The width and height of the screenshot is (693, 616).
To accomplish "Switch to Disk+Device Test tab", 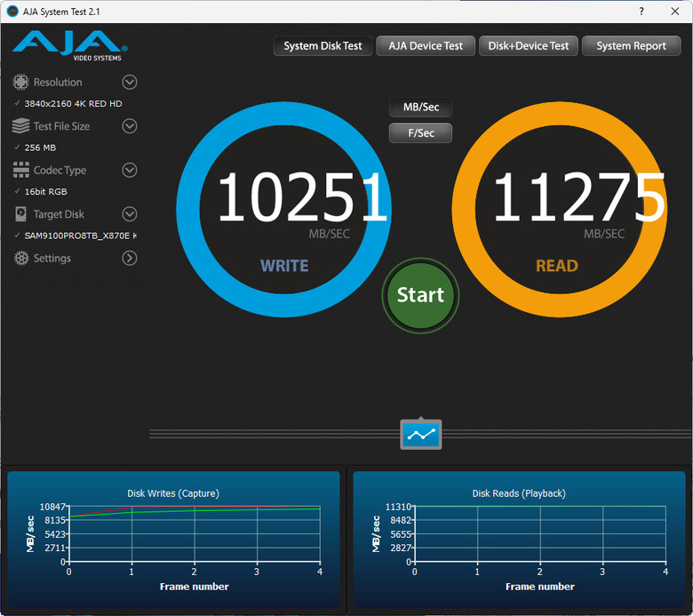I will tap(529, 46).
